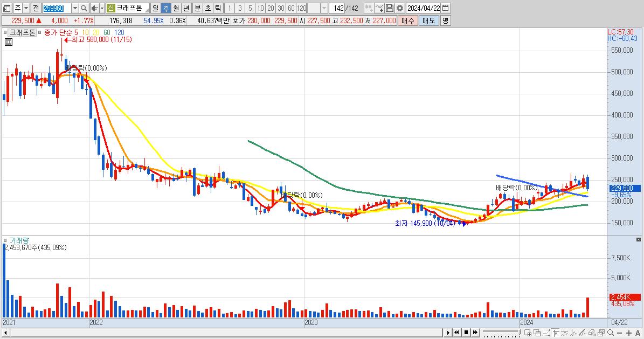Click the small square expander before 크래프톤 legend
The image size is (644, 339).
pos(5,32)
